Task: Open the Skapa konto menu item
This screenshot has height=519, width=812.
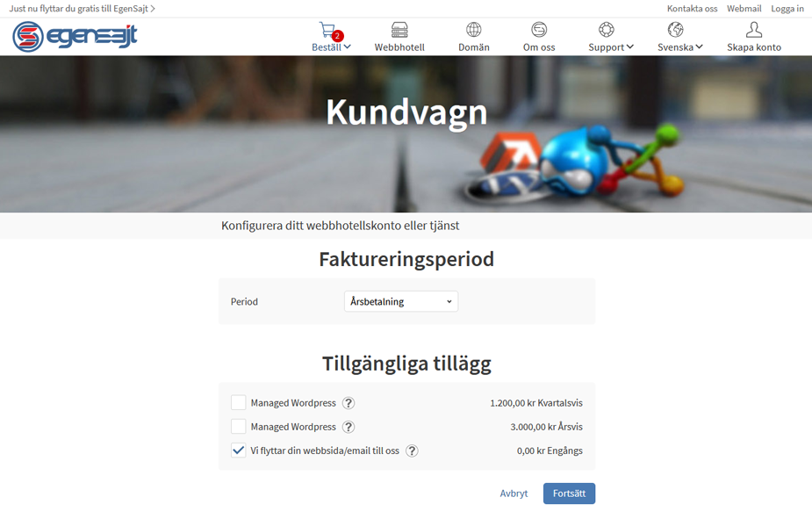Action: [754, 47]
